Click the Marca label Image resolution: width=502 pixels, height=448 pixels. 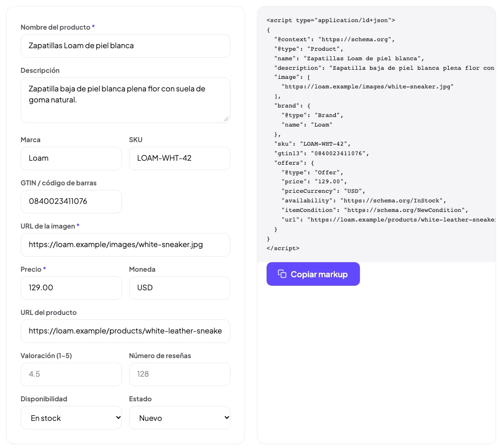[x=31, y=140]
